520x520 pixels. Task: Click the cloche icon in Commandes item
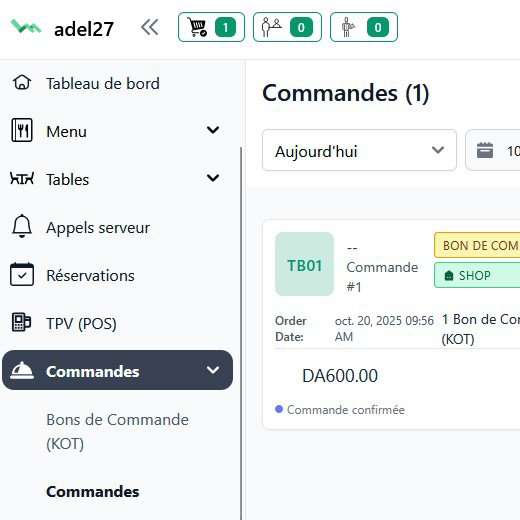click(22, 370)
